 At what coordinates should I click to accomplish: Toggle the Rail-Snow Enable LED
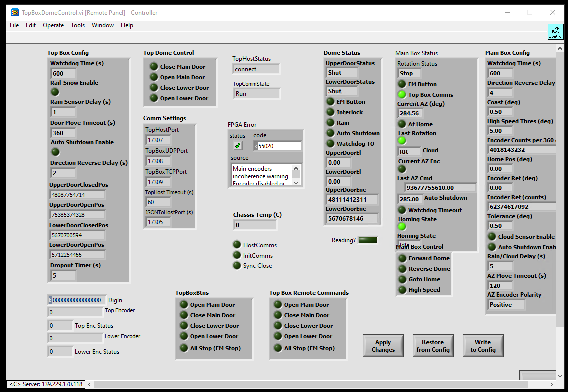(55, 92)
